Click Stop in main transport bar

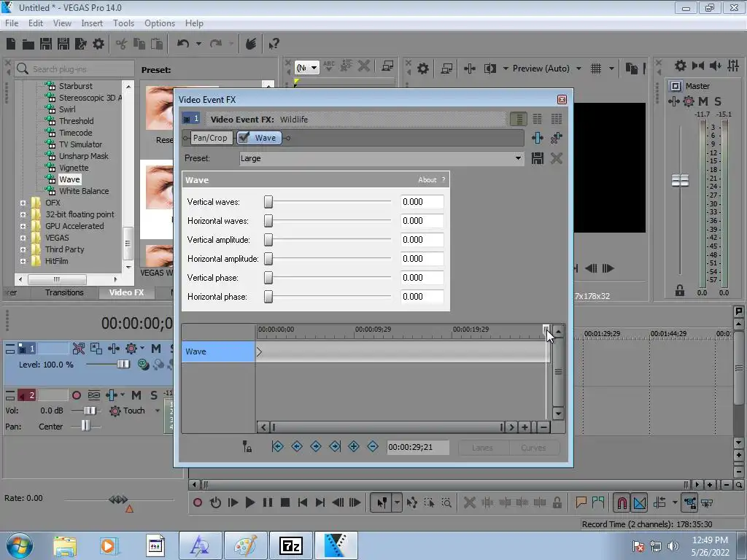pyautogui.click(x=285, y=502)
